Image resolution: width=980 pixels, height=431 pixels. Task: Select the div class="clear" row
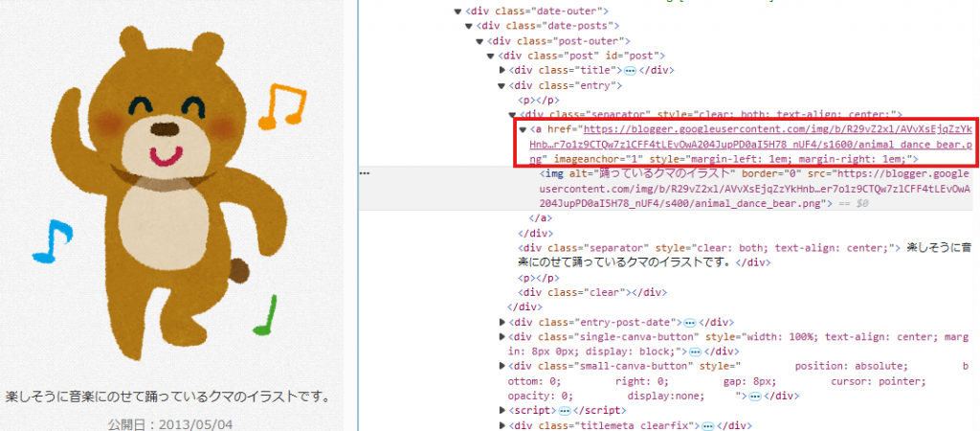coord(592,292)
